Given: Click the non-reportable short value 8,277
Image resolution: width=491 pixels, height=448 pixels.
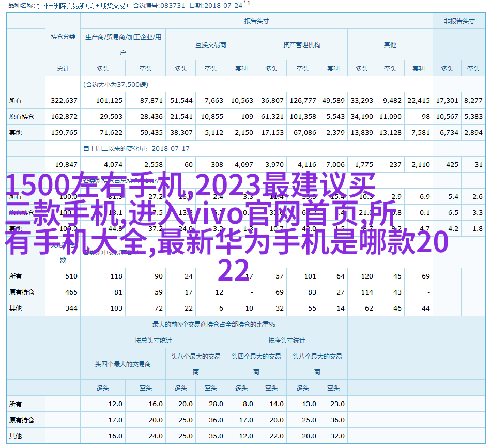Looking at the screenshot, I should (x=473, y=100).
